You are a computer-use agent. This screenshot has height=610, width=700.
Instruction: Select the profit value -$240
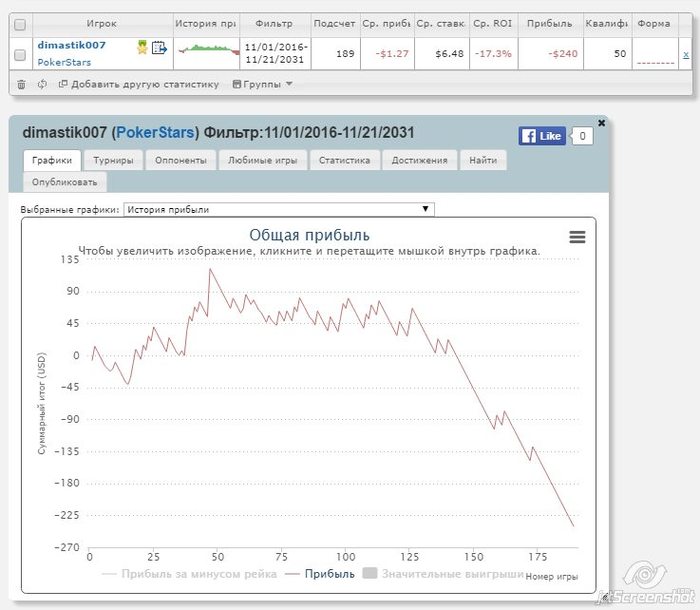(x=562, y=54)
